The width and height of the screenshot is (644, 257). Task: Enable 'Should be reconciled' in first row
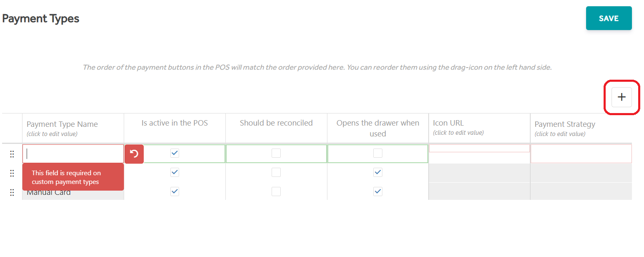click(x=276, y=153)
